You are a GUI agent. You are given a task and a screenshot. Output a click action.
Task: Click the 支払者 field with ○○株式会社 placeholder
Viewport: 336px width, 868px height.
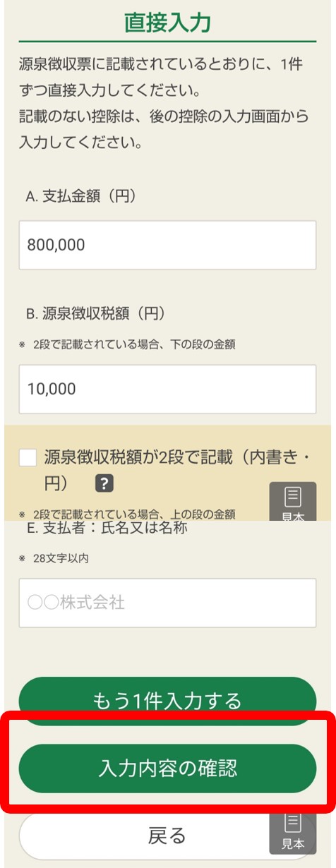point(167,603)
